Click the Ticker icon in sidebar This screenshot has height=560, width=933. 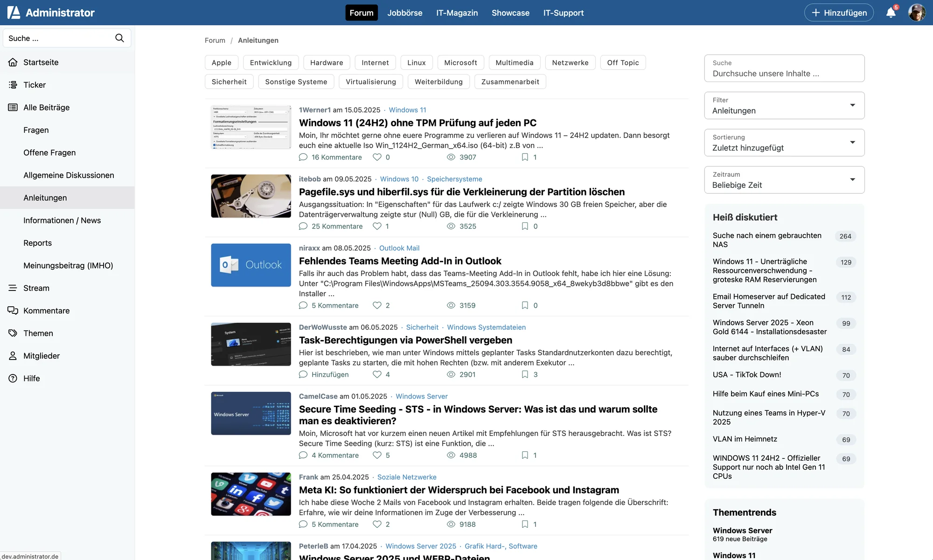pos(13,85)
